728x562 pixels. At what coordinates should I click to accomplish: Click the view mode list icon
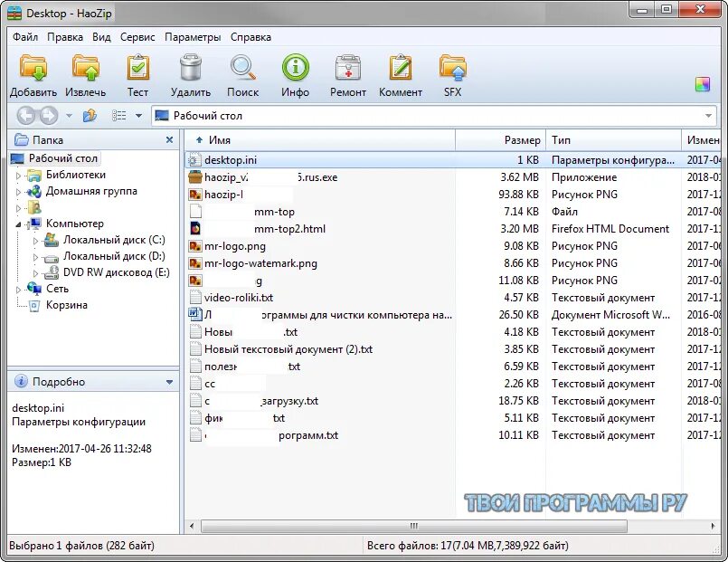(118, 115)
